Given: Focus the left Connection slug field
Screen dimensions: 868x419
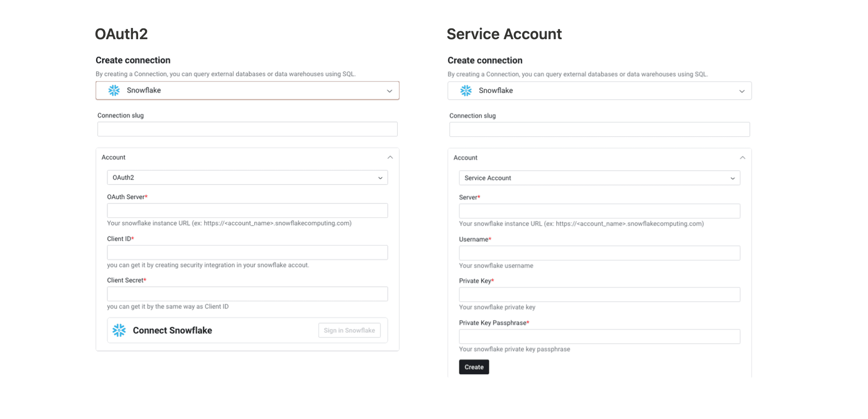Looking at the screenshot, I should [247, 129].
